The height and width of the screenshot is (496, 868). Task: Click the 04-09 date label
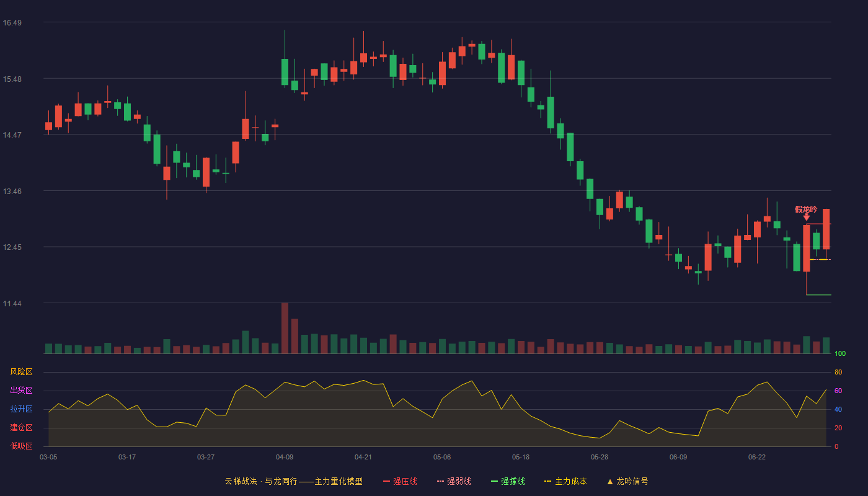(x=285, y=457)
